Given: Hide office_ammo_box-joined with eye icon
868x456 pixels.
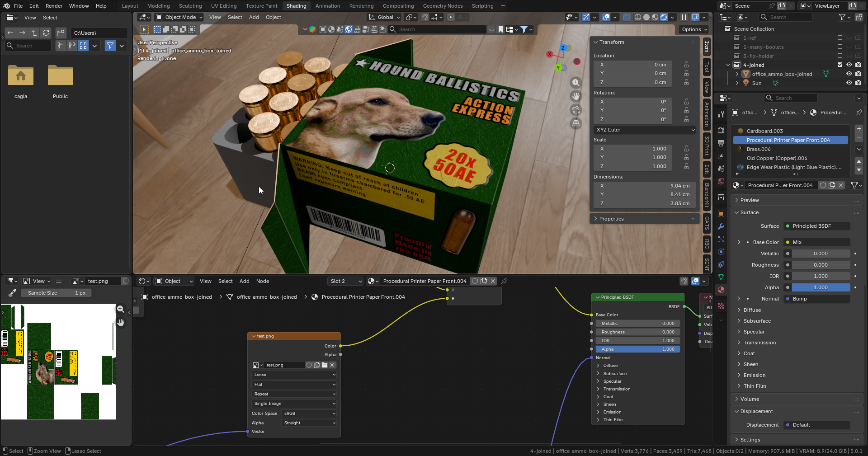Looking at the screenshot, I should pyautogui.click(x=849, y=74).
